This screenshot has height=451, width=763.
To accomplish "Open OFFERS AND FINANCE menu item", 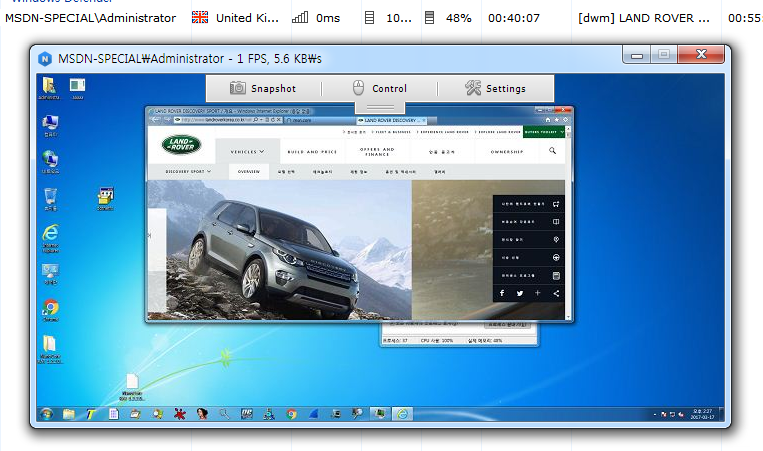I will pyautogui.click(x=377, y=152).
